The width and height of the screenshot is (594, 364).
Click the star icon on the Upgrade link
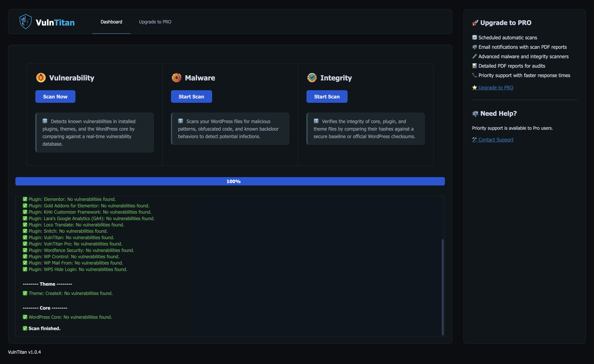click(474, 87)
